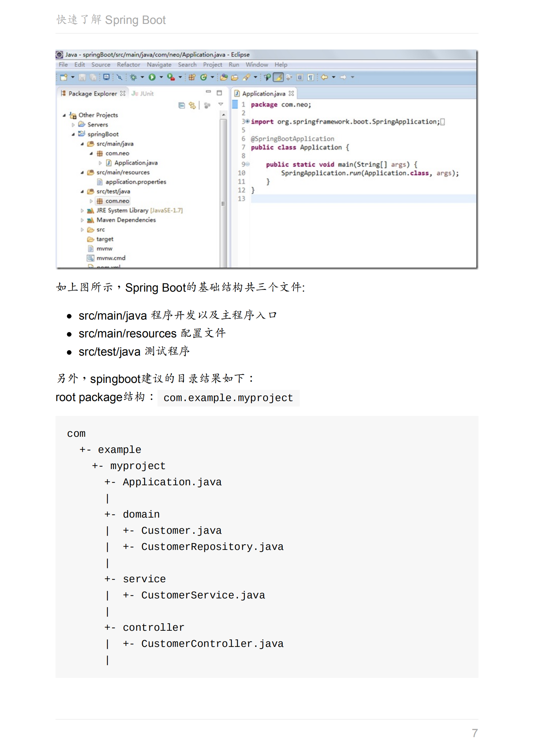
Task: Click @SpringBootApplication annotation in editor
Action: (x=292, y=139)
